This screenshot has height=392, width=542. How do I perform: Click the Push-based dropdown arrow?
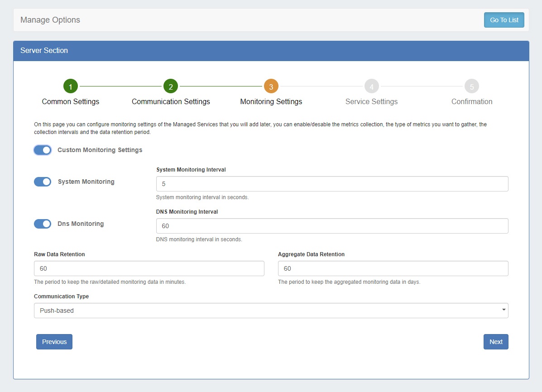[504, 310]
